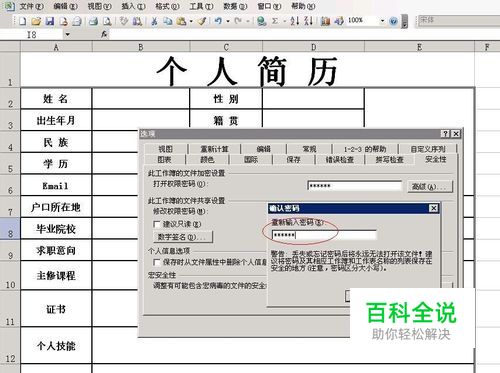The height and width of the screenshot is (373, 500).
Task: Open Print Preview from the toolbar
Action: pyautogui.click(x=107, y=21)
